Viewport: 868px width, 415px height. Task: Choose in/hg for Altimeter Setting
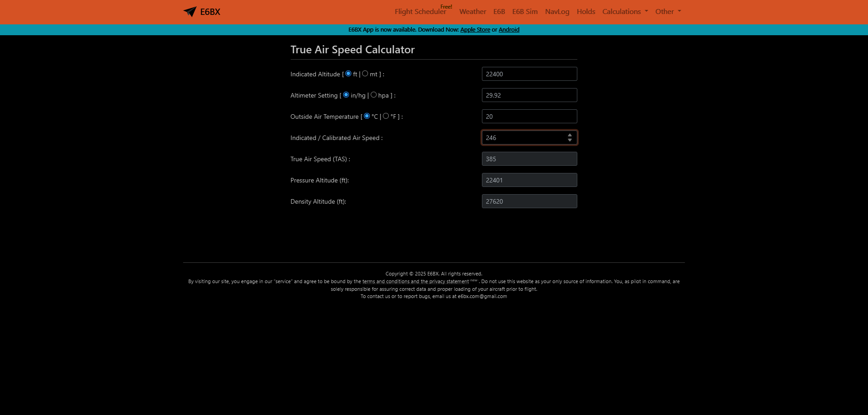[x=346, y=95]
